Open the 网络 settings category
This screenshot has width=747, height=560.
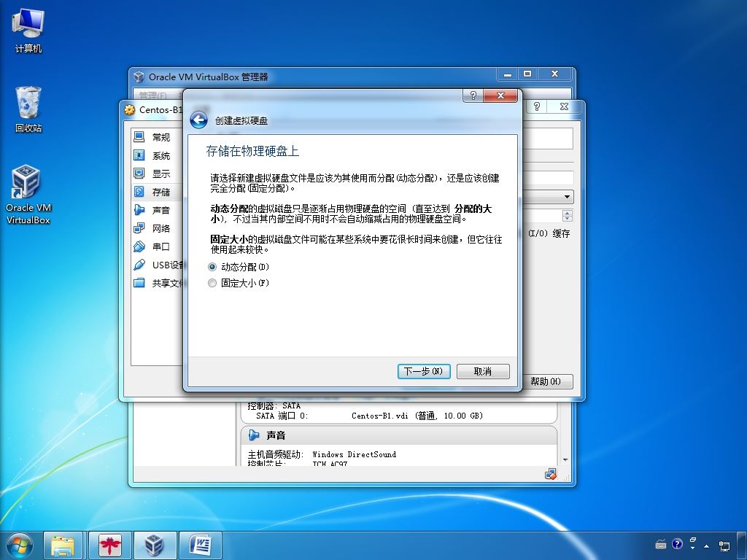tap(156, 228)
